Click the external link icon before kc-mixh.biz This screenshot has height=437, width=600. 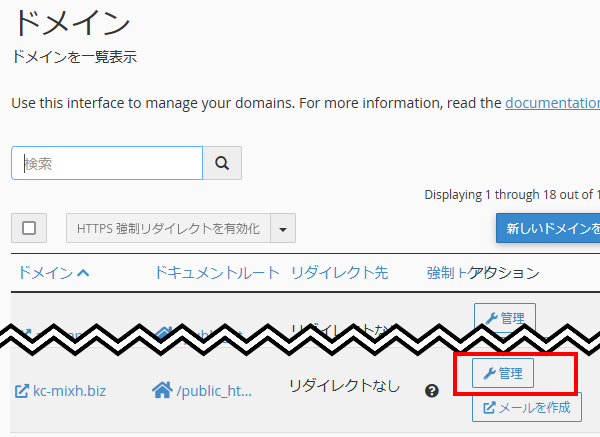coord(22,391)
